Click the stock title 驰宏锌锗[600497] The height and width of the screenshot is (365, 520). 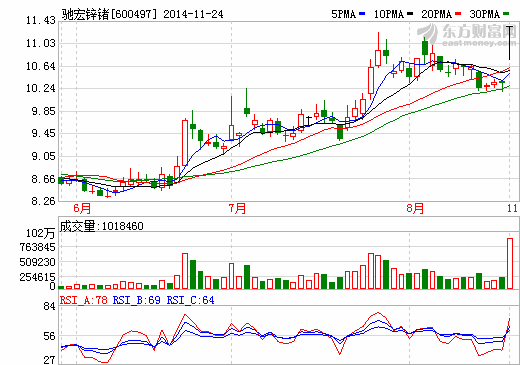(x=109, y=14)
